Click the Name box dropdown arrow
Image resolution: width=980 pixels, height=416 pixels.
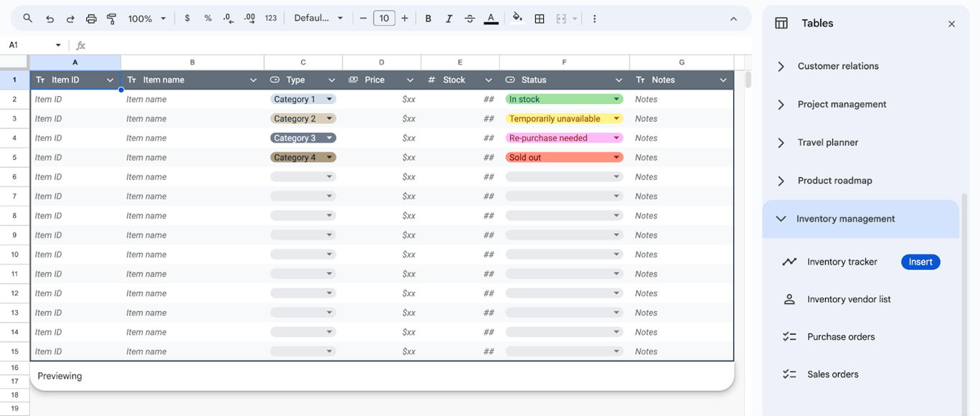(x=58, y=45)
